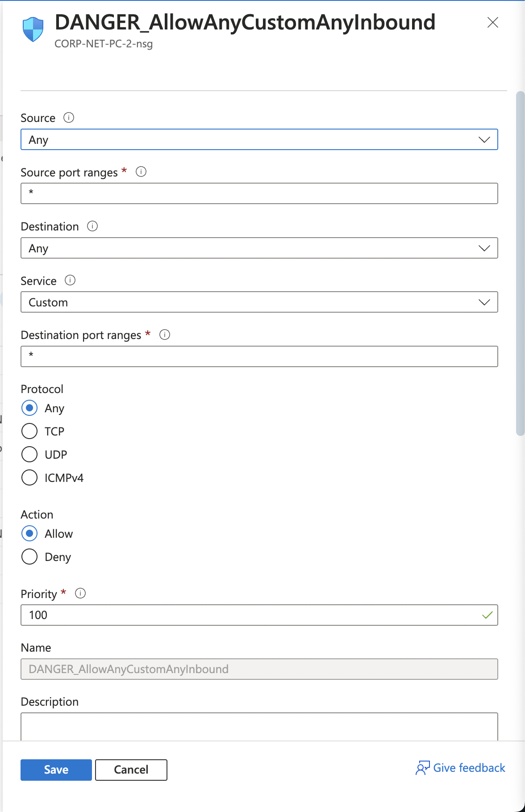Click the vertical scrollbar on the panel

click(x=520, y=264)
